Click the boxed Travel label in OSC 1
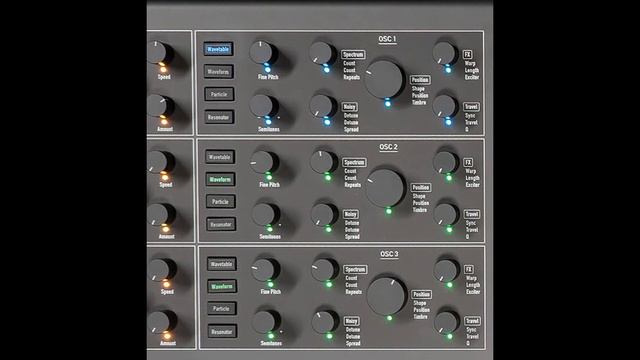Screen dimensions: 640x360 471,107
